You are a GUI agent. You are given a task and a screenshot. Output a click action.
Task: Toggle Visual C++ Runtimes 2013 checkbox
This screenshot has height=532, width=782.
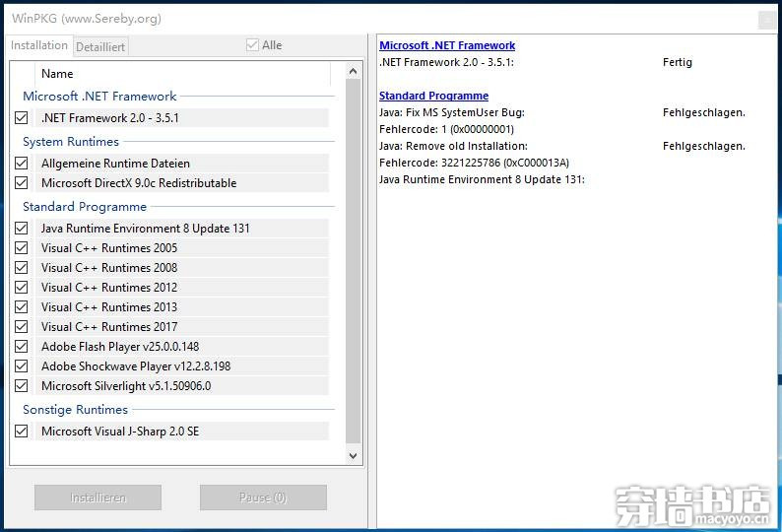click(22, 307)
